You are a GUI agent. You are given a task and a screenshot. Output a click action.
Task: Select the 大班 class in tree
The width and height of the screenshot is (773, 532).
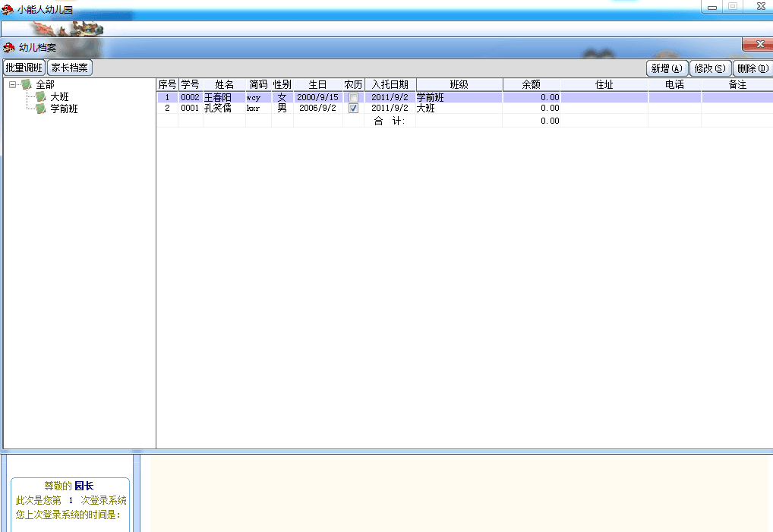(59, 96)
